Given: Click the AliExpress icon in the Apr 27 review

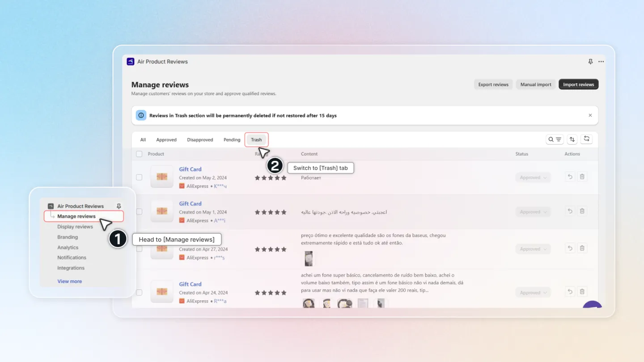Looking at the screenshot, I should pos(182,257).
